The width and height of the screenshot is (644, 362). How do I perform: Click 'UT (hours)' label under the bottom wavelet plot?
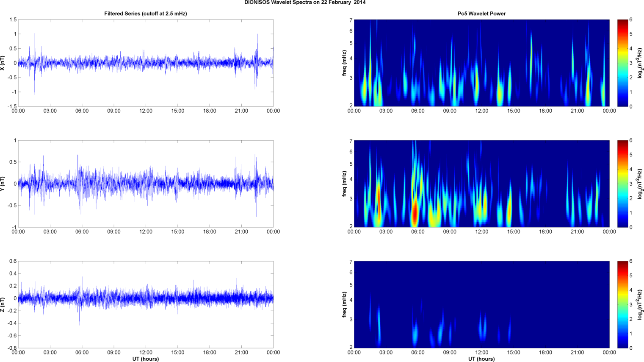(x=481, y=359)
